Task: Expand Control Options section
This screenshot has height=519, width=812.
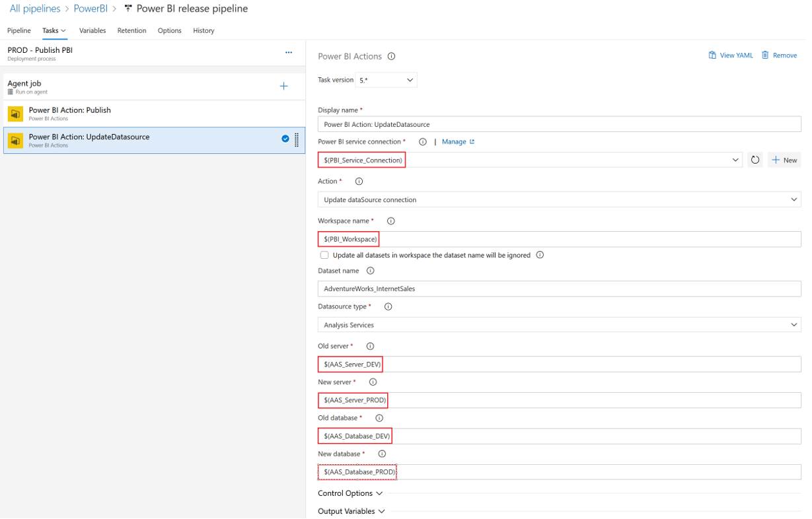Action: [x=350, y=493]
